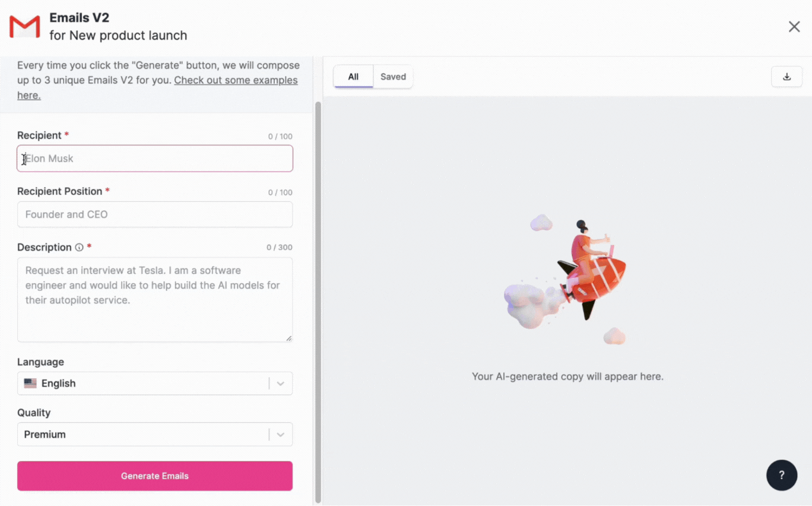Open the examples link in the description text

coord(236,80)
